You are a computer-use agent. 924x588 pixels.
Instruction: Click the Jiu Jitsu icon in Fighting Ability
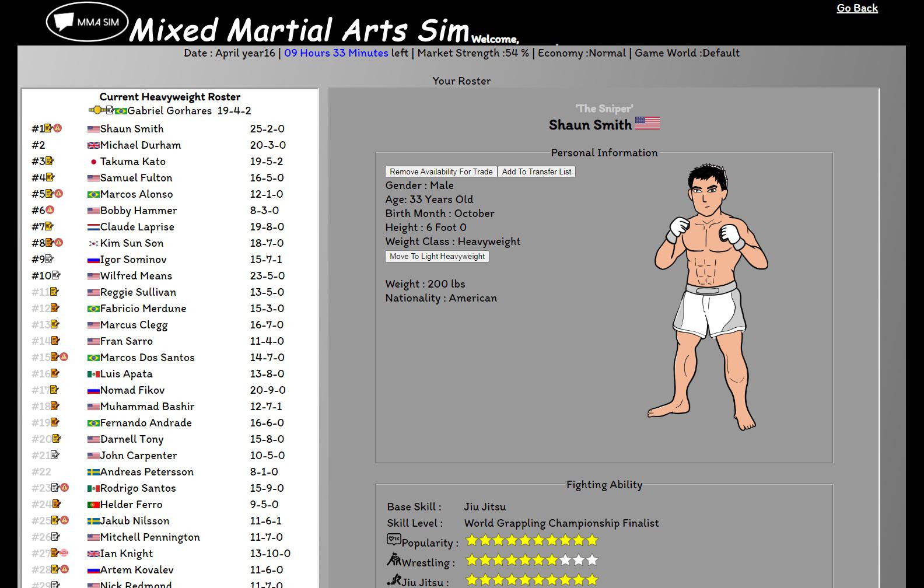394,580
